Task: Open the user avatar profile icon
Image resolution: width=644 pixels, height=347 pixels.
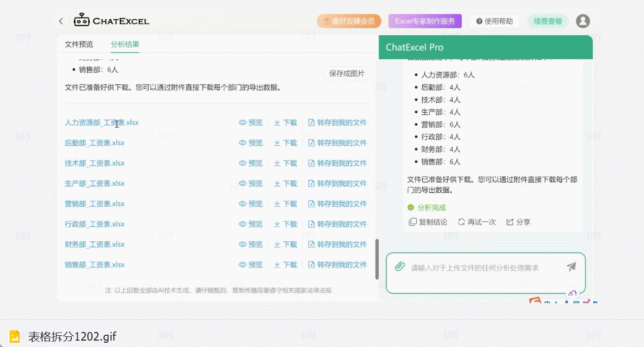Action: (583, 21)
